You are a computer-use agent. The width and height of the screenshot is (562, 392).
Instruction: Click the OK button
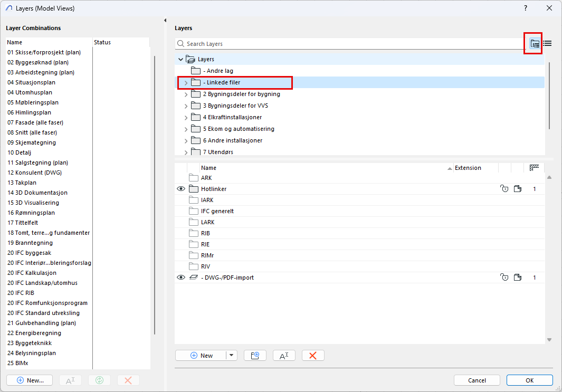point(529,380)
